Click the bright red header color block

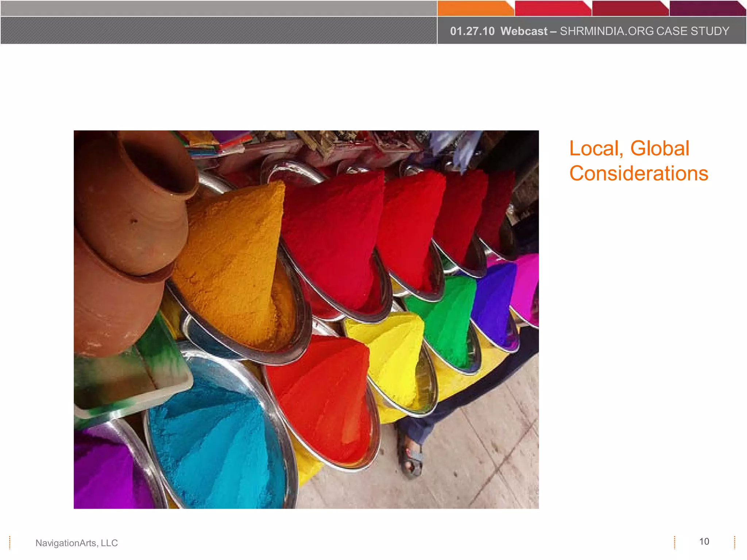(551, 8)
